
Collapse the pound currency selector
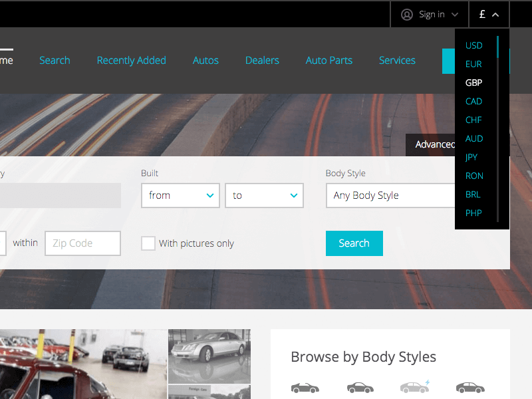489,15
